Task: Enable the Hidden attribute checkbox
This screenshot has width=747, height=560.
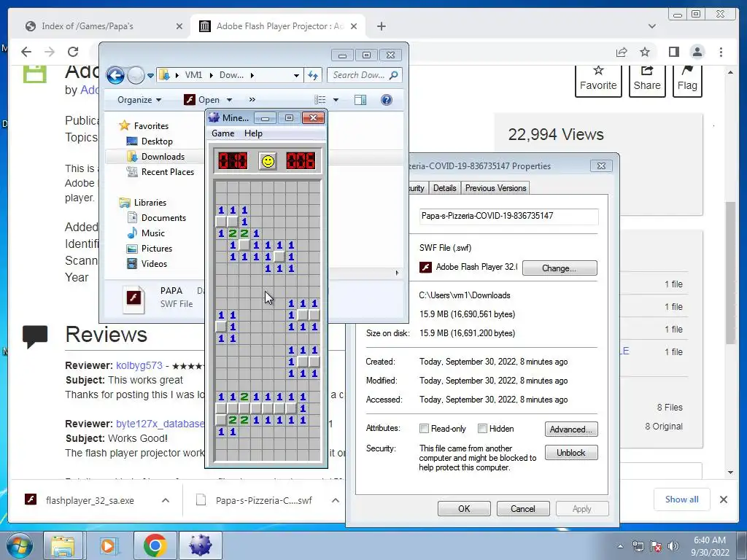Action: click(482, 429)
